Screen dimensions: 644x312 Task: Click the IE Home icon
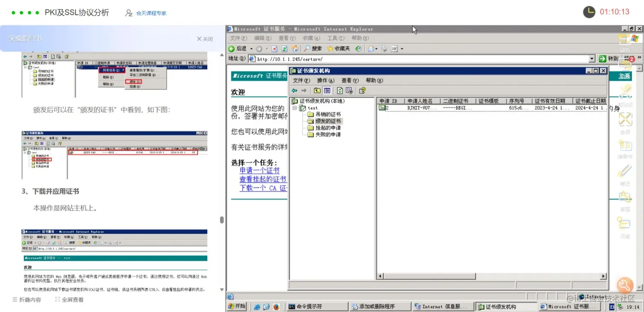[294, 49]
